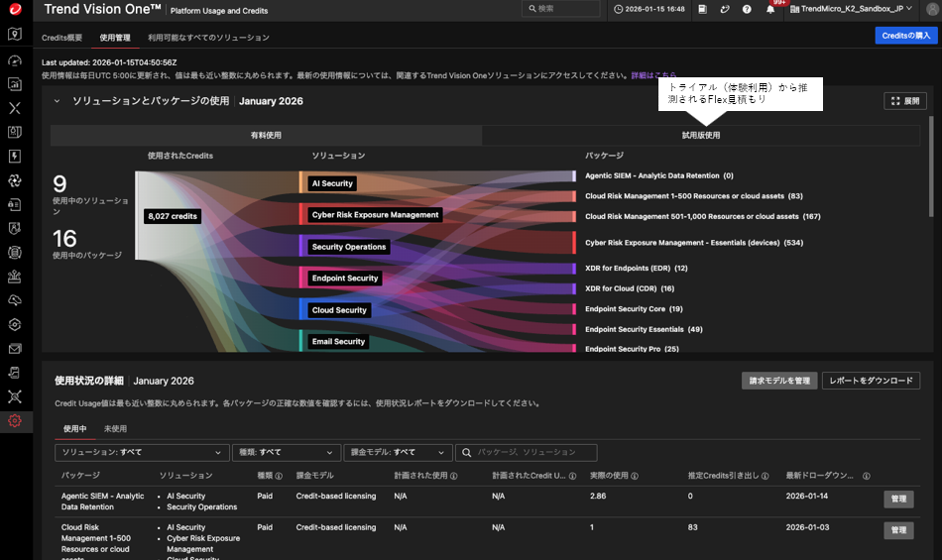This screenshot has height=560, width=942.
Task: Click the Cyber Risk Exposure Management node
Action: click(x=376, y=215)
